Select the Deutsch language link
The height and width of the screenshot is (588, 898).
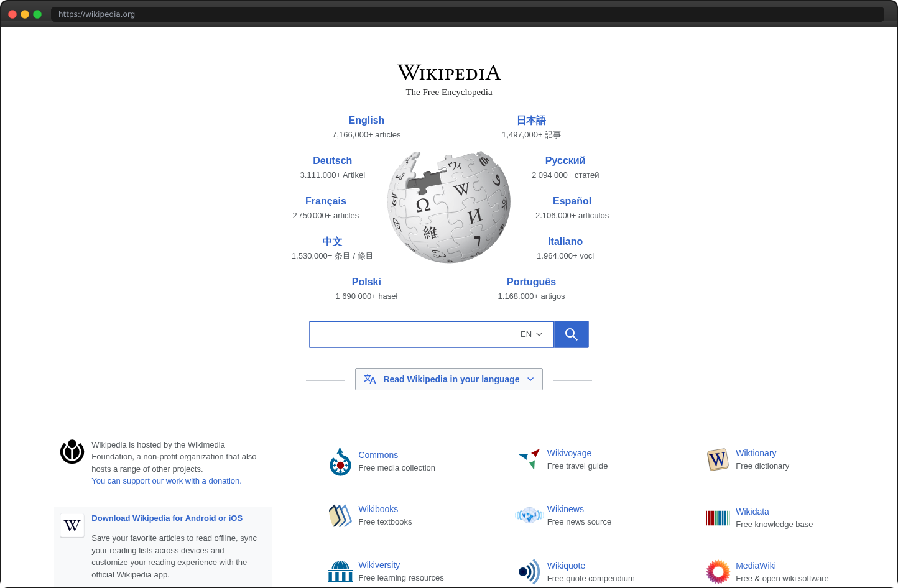click(332, 160)
